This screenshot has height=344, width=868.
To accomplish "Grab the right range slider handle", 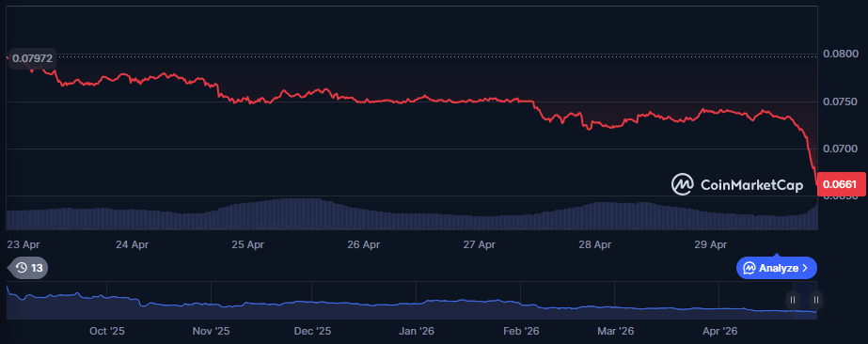I will (x=816, y=301).
